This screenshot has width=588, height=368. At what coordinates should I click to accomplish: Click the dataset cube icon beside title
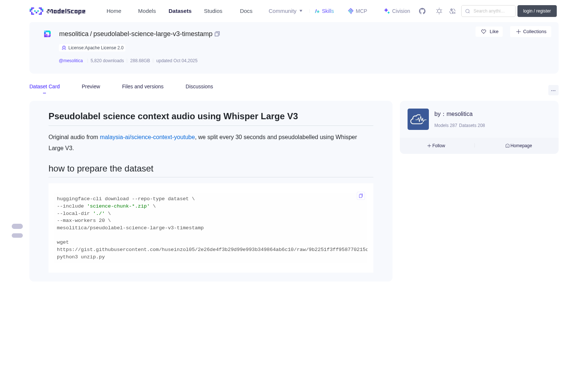47,34
